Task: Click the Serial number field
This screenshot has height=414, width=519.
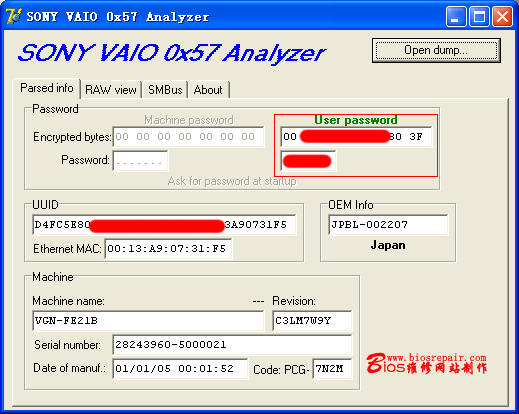Action: click(232, 345)
